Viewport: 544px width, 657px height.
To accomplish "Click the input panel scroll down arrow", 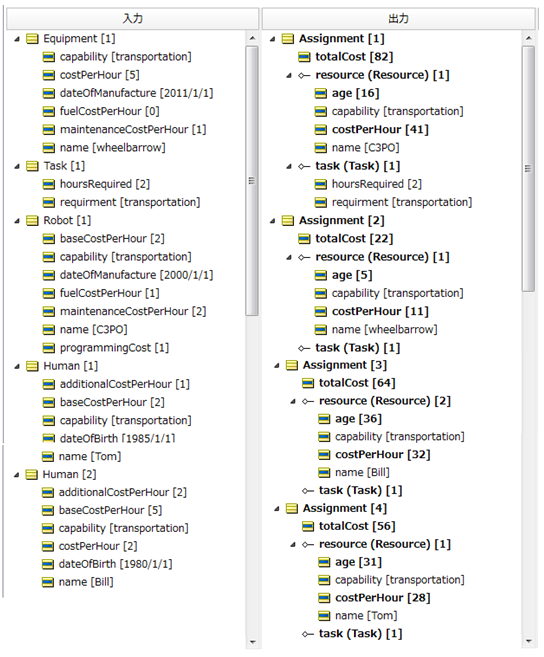I will point(252,642).
